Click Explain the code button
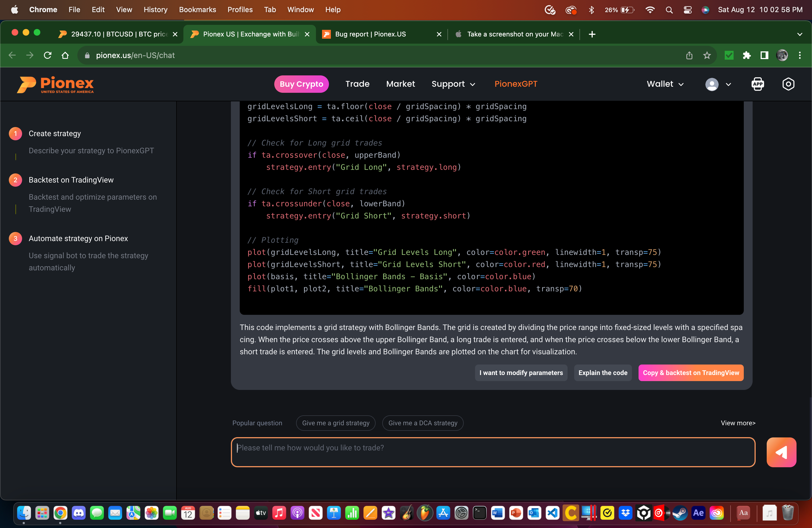Screen dimensions: 812x528 (603, 373)
